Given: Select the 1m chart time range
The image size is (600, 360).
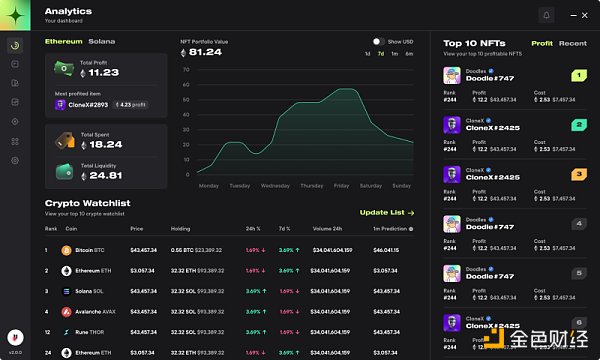Looking at the screenshot, I should click(395, 54).
